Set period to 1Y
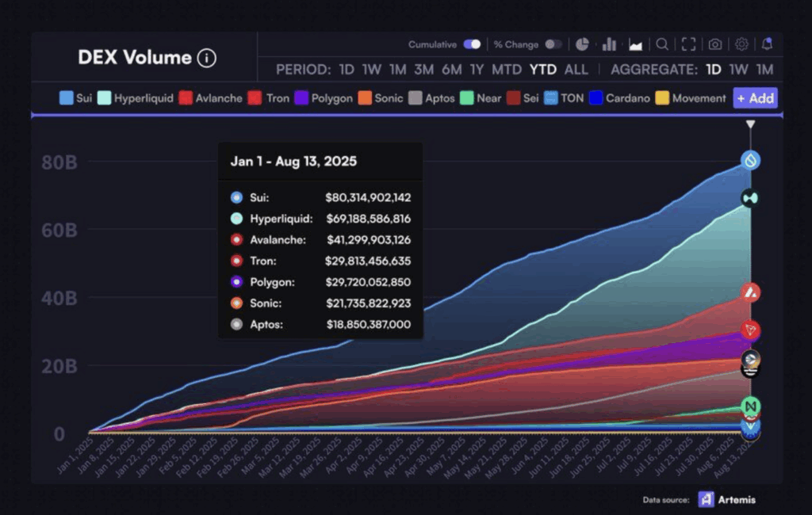The image size is (812, 515). point(477,70)
